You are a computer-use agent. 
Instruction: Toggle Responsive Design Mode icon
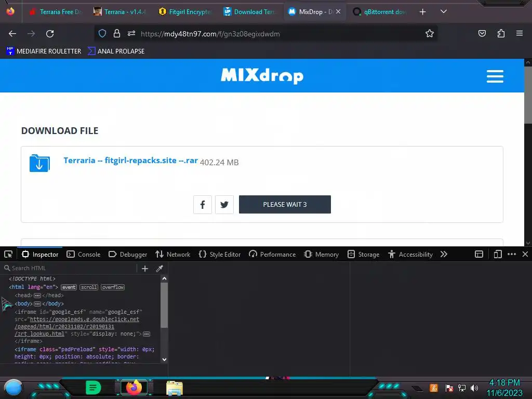pyautogui.click(x=497, y=254)
